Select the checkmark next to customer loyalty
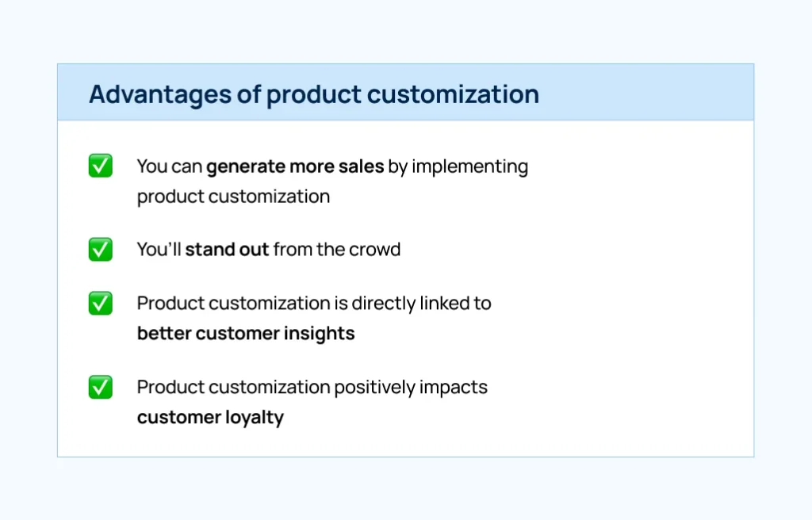The width and height of the screenshot is (812, 520). (101, 388)
